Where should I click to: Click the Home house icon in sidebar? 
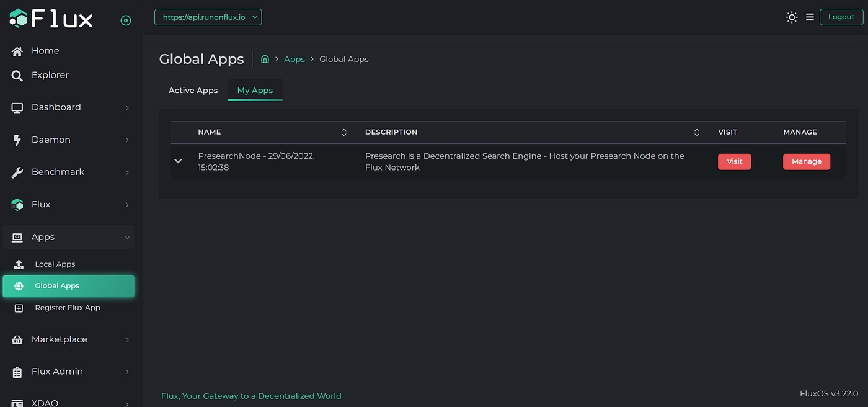point(17,51)
